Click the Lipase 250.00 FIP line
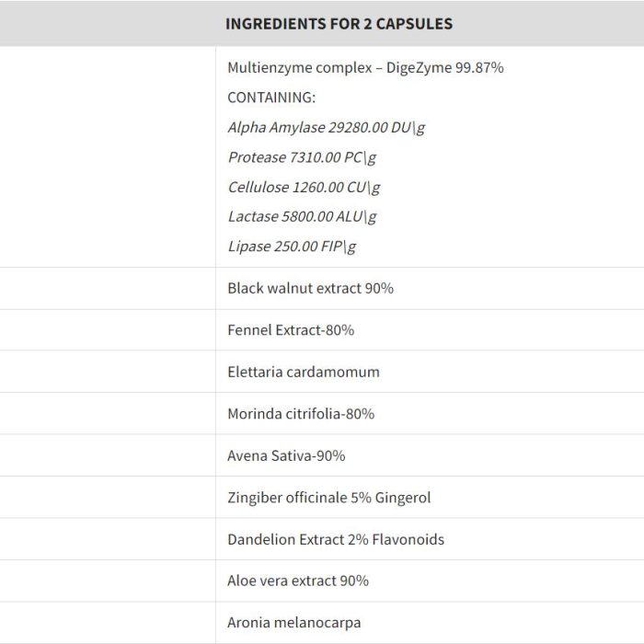644x644 pixels. (292, 247)
